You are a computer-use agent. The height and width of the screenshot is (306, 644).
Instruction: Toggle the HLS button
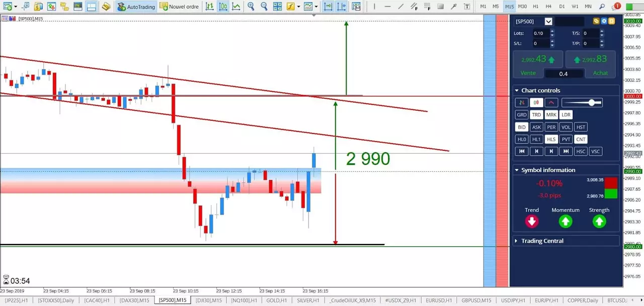(551, 139)
